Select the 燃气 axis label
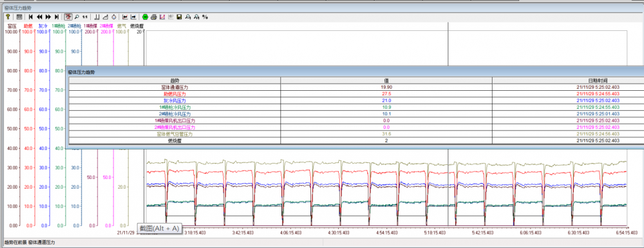 point(122,26)
